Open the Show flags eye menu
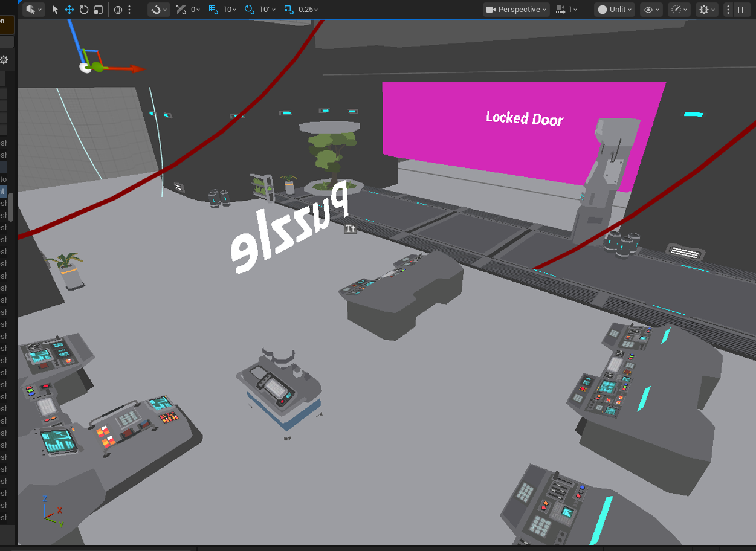Image resolution: width=756 pixels, height=551 pixels. click(651, 10)
